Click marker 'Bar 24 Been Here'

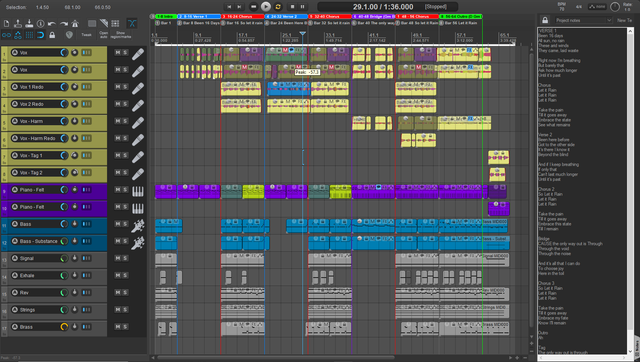click(x=286, y=23)
